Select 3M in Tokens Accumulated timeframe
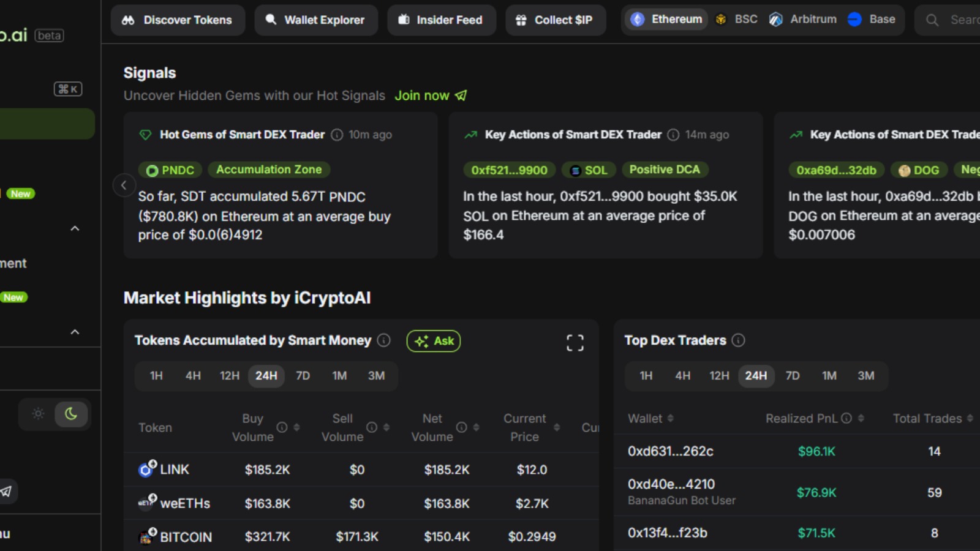The image size is (980, 551). pos(376,376)
